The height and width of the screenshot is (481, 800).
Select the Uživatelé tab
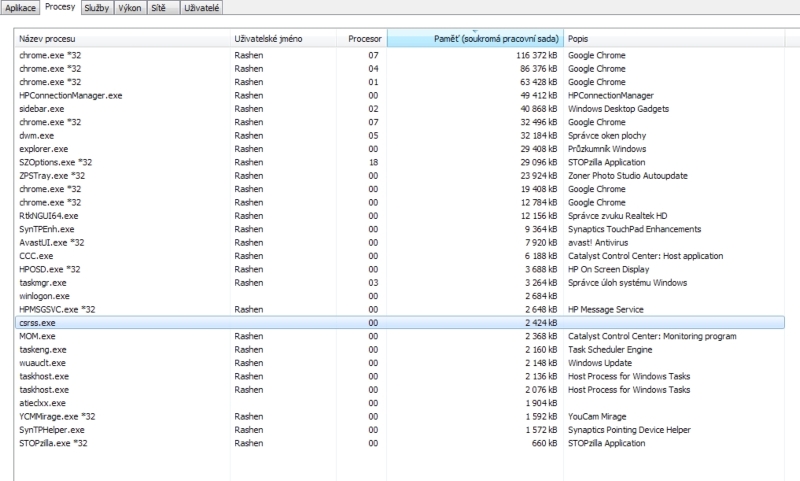pyautogui.click(x=200, y=8)
